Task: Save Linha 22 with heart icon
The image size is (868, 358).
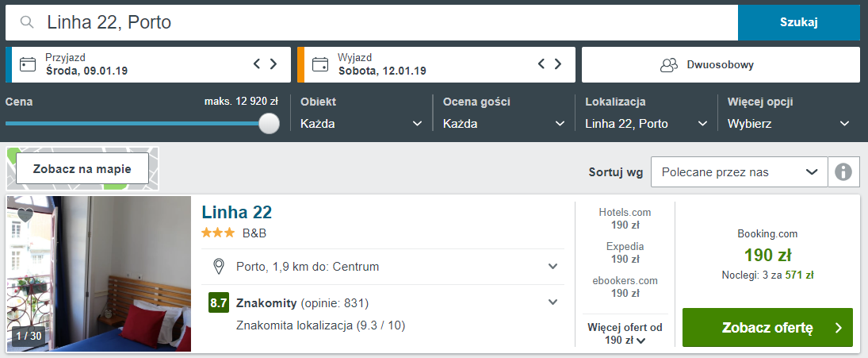Action: pyautogui.click(x=25, y=214)
